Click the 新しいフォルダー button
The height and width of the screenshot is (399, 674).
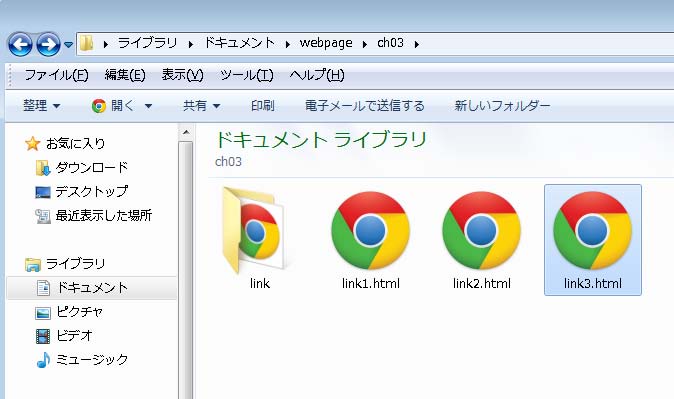coord(502,106)
